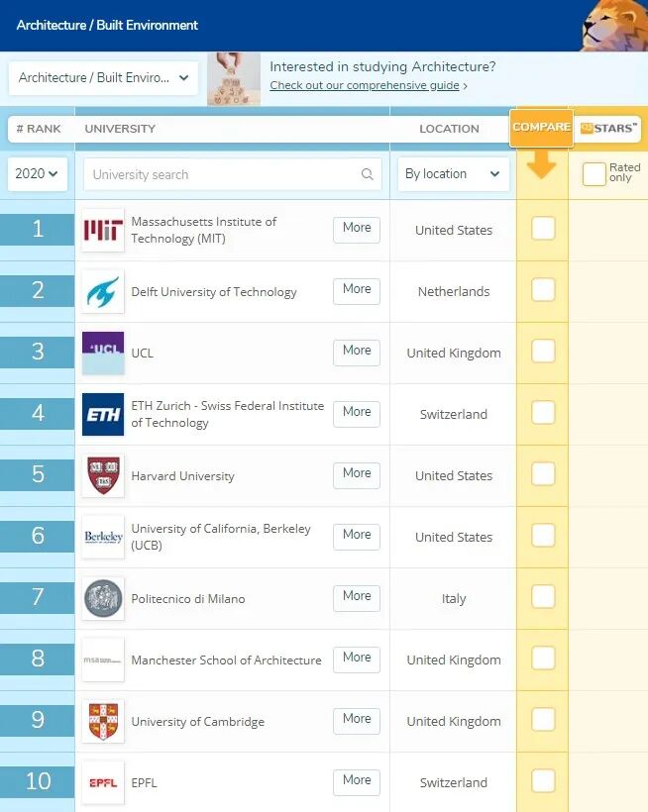
Task: Click More button for EPFL
Action: (357, 782)
